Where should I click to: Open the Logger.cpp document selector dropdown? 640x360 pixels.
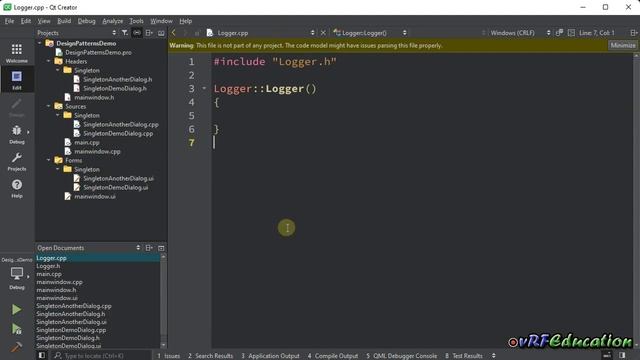tap(313, 33)
